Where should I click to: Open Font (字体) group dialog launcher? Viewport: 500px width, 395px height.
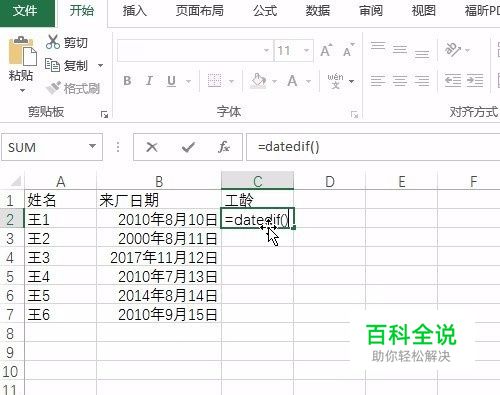tap(354, 115)
